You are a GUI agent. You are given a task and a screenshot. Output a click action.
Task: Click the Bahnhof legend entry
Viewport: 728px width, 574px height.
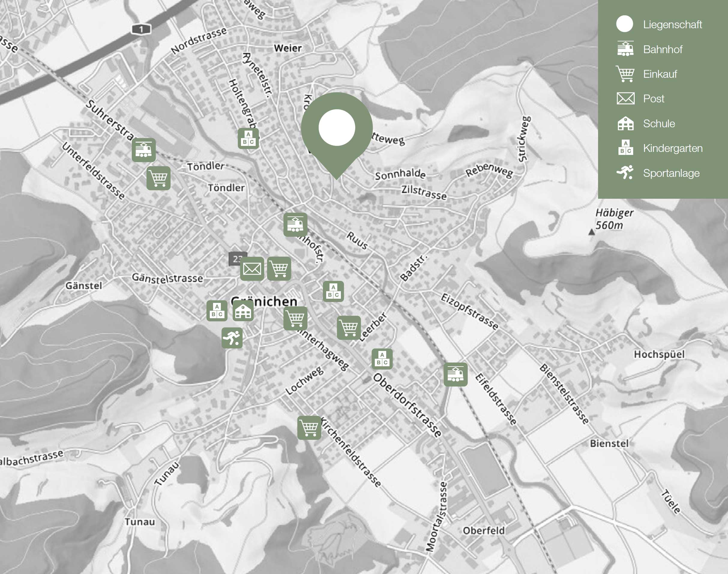(662, 50)
